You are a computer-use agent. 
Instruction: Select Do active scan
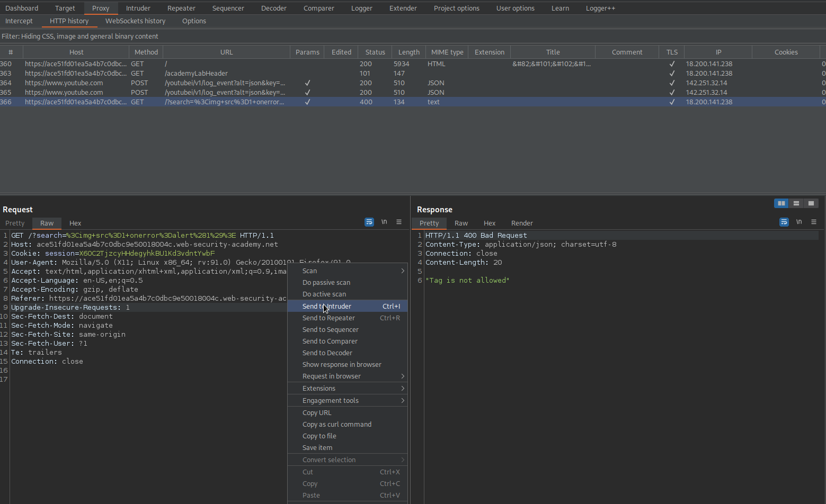click(348, 294)
